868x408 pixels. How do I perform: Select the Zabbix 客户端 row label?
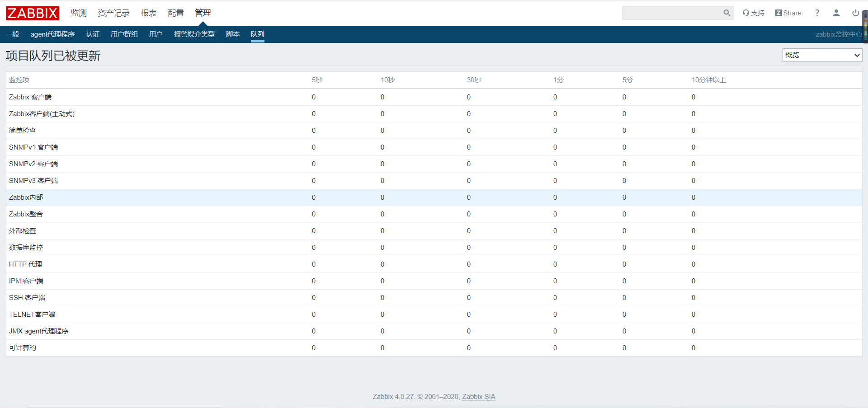(30, 97)
